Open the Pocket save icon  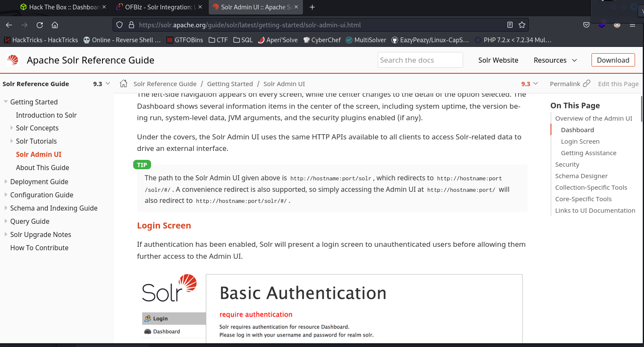[x=586, y=25]
